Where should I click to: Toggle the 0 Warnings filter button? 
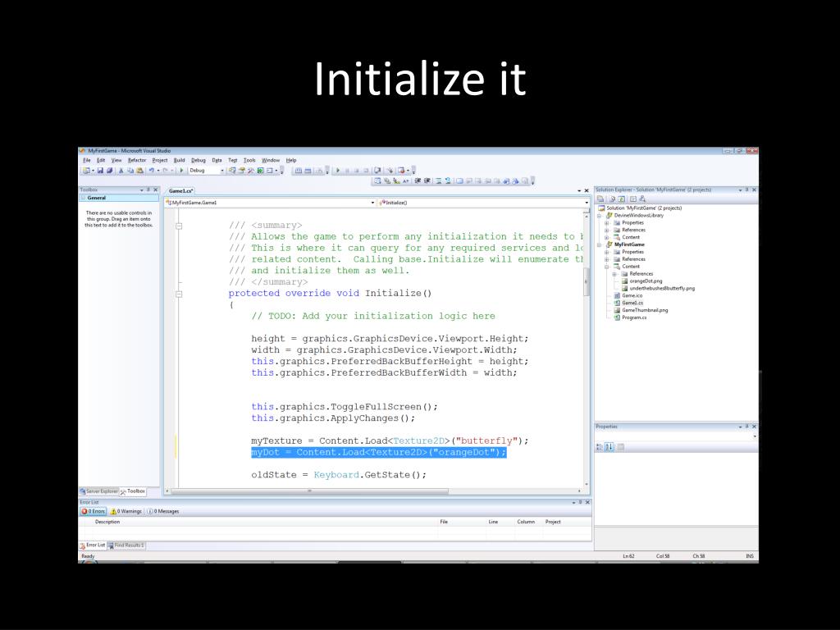(126, 511)
